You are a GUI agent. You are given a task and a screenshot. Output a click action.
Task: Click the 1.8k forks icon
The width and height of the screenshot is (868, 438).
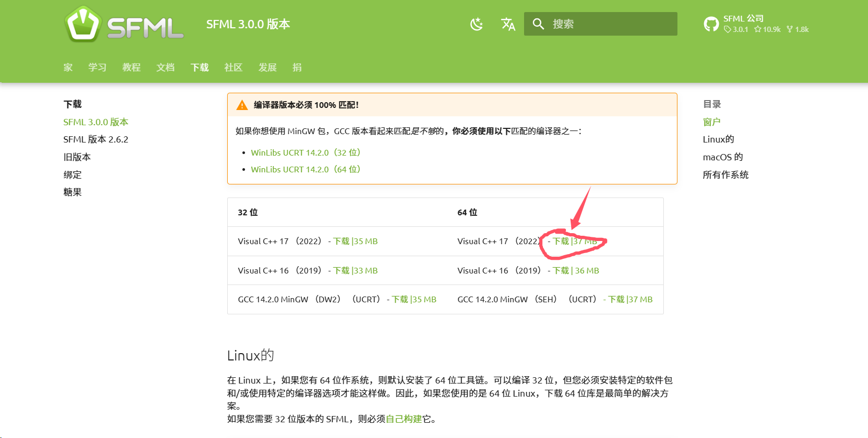[789, 29]
